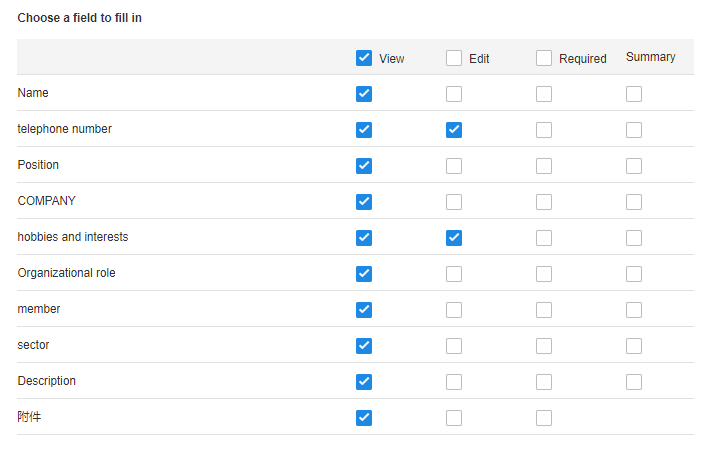Check the header Edit select-all checkbox
This screenshot has width=708, height=458.
point(454,58)
